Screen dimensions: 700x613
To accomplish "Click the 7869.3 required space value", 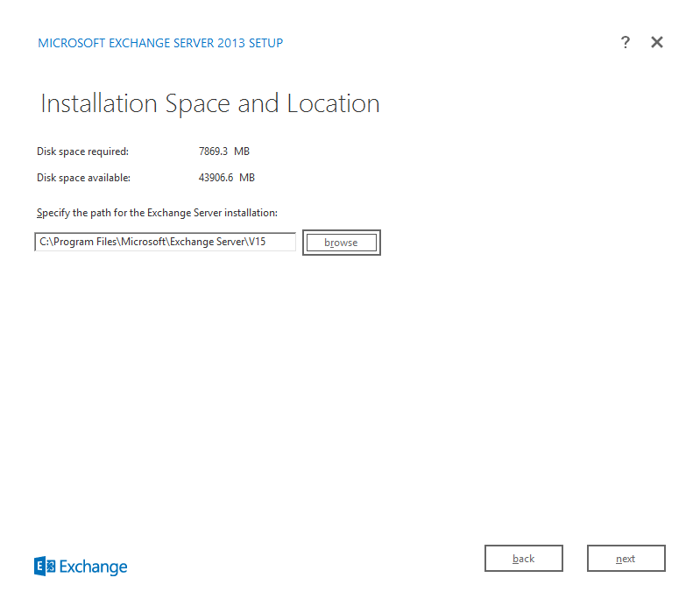I will 214,151.
